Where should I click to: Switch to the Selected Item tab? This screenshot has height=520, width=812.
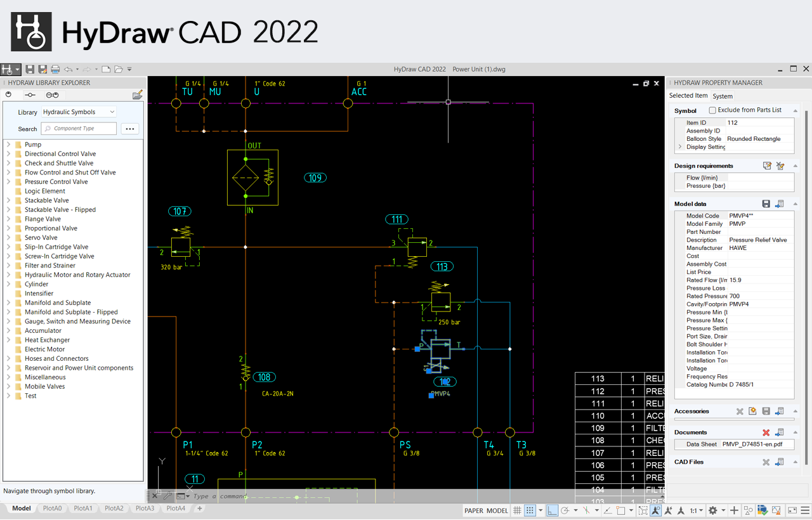pos(688,96)
